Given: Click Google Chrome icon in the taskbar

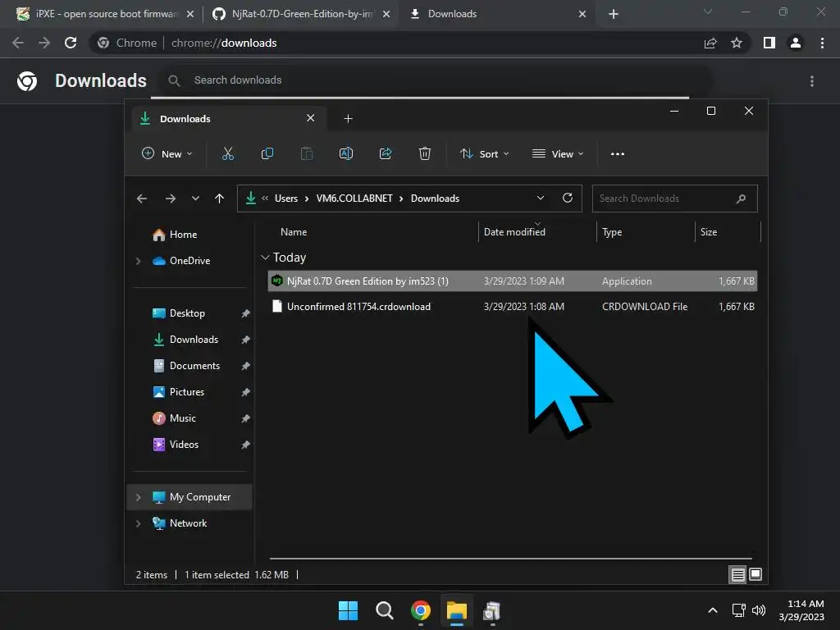Looking at the screenshot, I should coord(421,610).
